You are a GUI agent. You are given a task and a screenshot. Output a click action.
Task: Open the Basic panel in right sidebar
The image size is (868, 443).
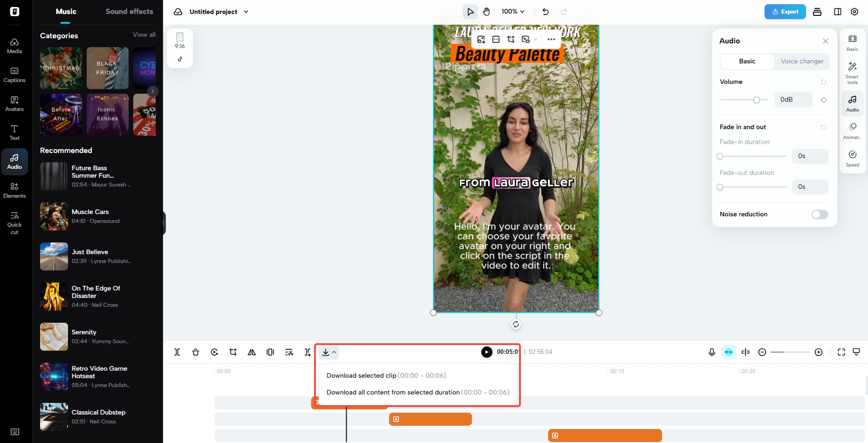pos(853,43)
